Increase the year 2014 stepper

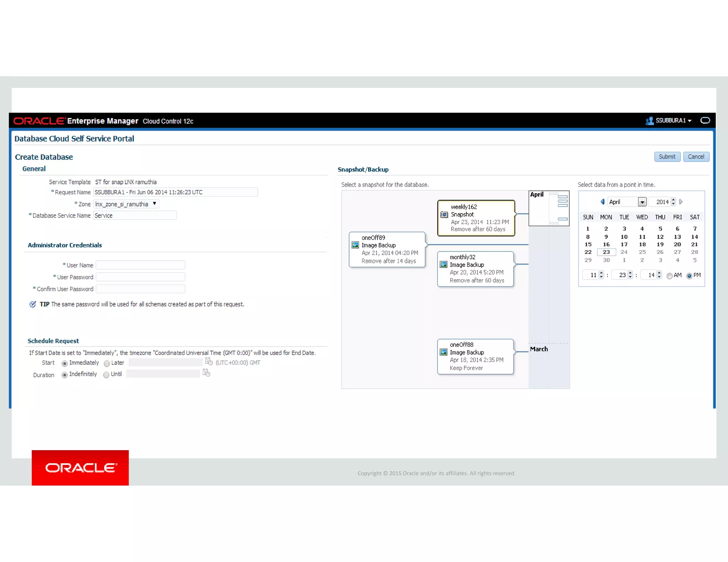pos(673,200)
